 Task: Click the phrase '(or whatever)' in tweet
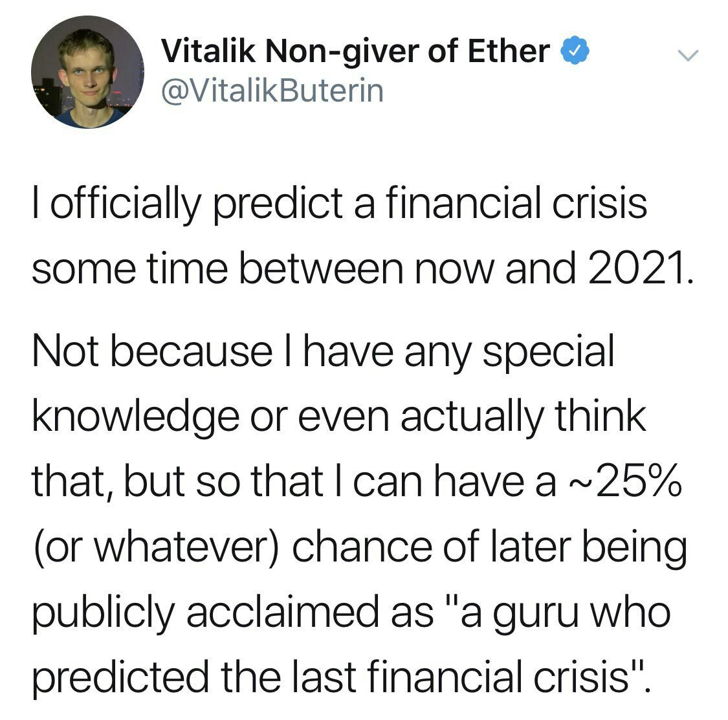tap(156, 548)
